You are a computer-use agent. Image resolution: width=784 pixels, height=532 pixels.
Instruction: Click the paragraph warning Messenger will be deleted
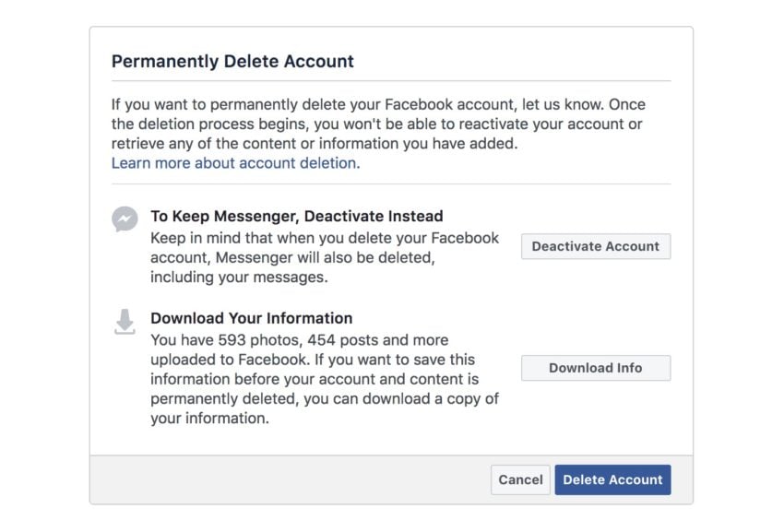[x=325, y=257]
